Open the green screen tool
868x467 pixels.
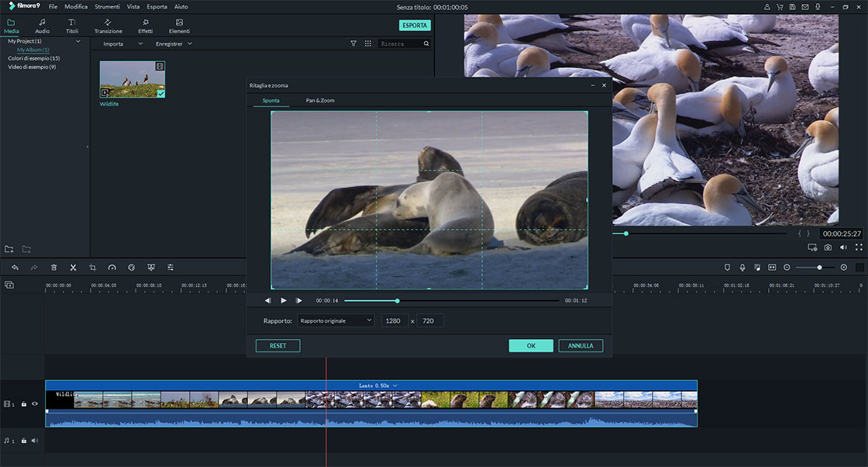(151, 268)
